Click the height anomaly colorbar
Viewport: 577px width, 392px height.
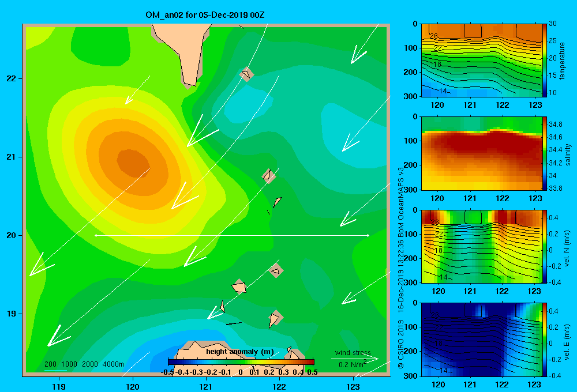[x=241, y=362]
